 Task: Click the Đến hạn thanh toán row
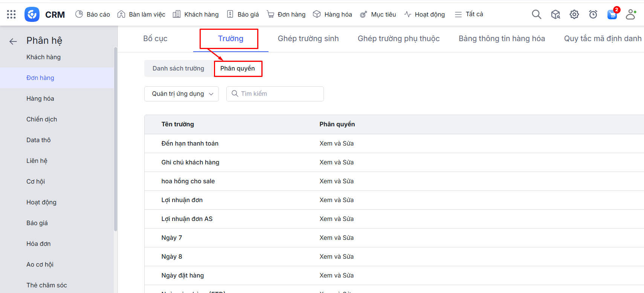click(x=190, y=144)
